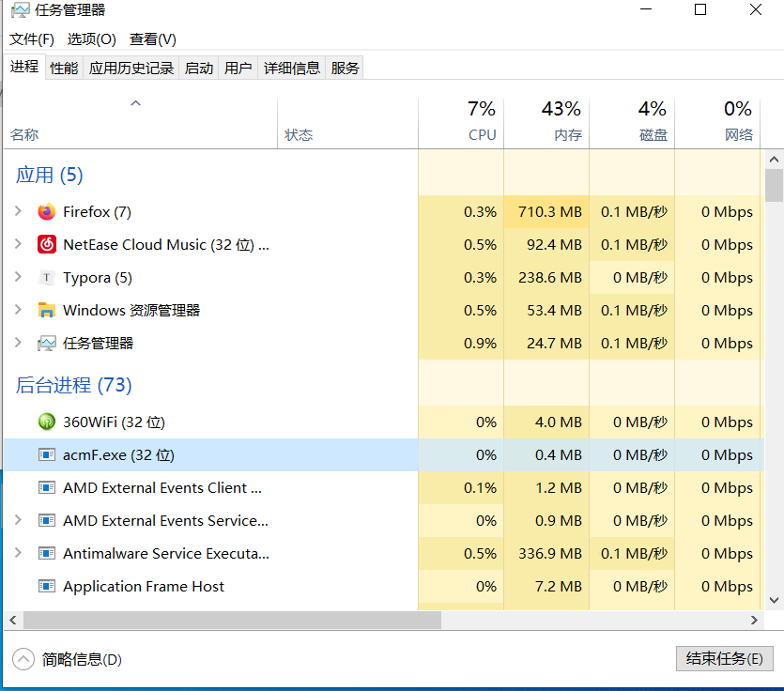Sort by the 名称 column header
The width and height of the screenshot is (784, 691).
(141, 124)
